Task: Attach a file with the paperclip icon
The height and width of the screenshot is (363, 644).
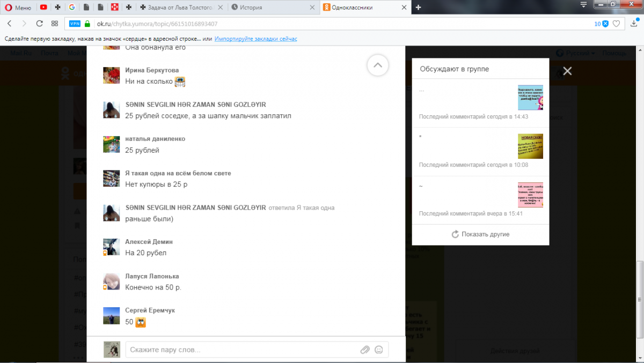Action: (x=365, y=350)
